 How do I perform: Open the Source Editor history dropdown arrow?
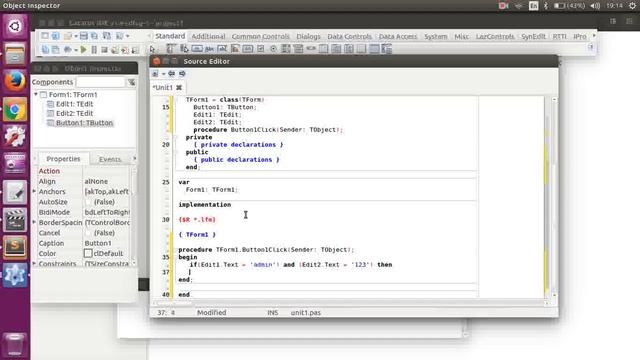tap(163, 74)
